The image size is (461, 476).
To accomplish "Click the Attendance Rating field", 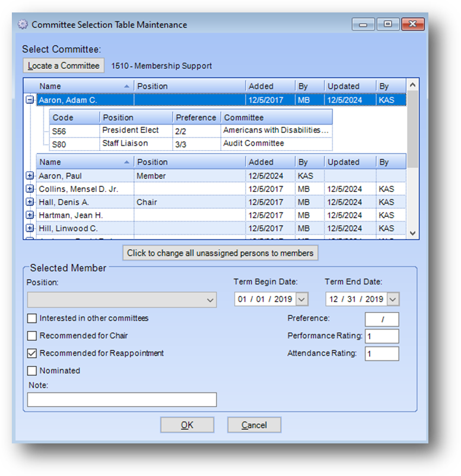I will [382, 354].
